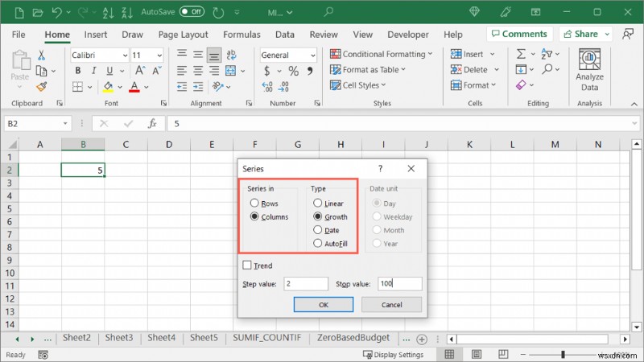Select Rows radio button in Series dialog
Screen dimensions: 644x362
pos(254,204)
